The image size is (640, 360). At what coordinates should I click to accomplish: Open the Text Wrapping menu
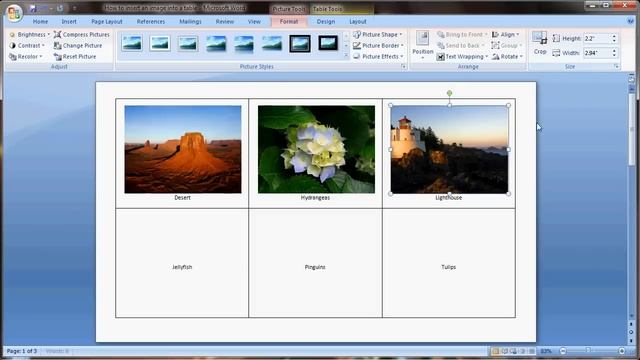point(462,56)
